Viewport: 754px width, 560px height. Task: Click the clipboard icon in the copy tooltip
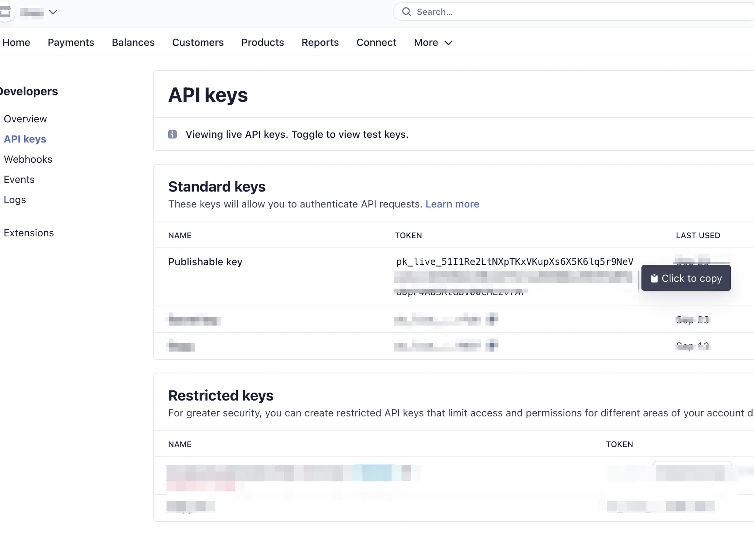tap(654, 278)
